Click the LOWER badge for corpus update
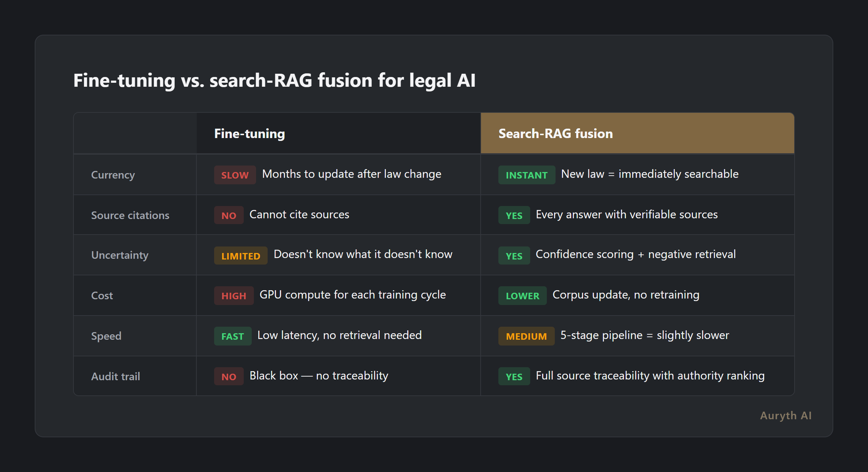The height and width of the screenshot is (472, 868). click(x=522, y=296)
